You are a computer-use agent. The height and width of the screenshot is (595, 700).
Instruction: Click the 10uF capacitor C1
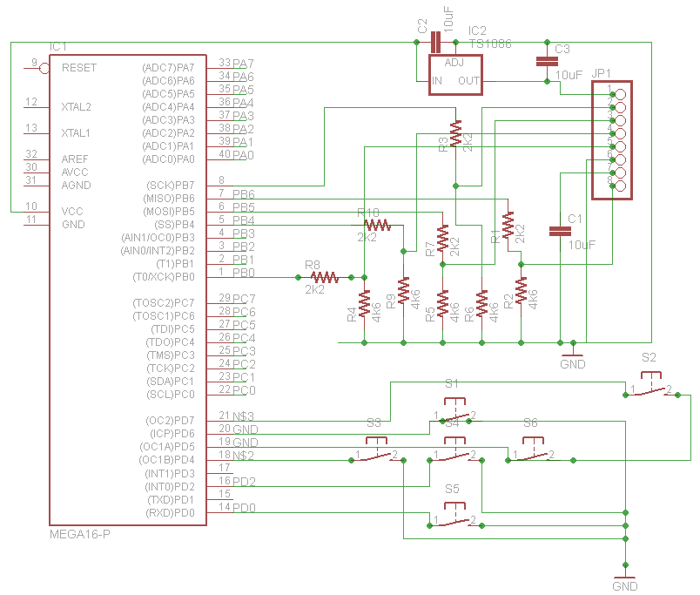point(560,231)
